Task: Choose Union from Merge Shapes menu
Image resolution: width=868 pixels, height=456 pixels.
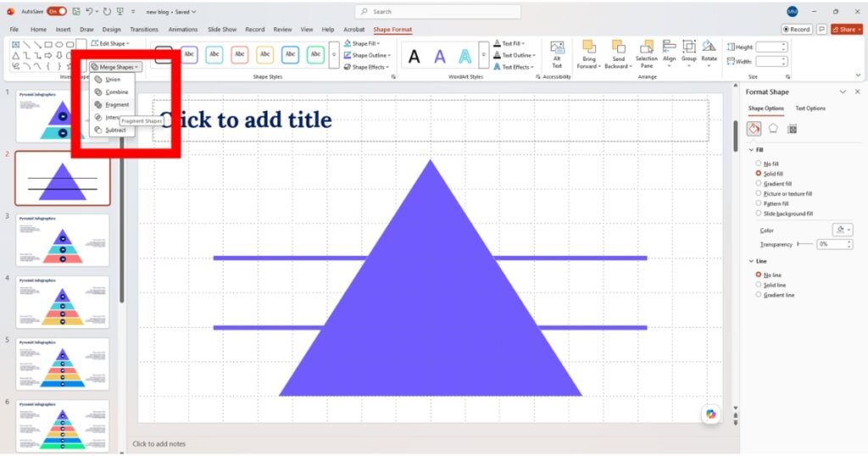Action: tap(113, 80)
